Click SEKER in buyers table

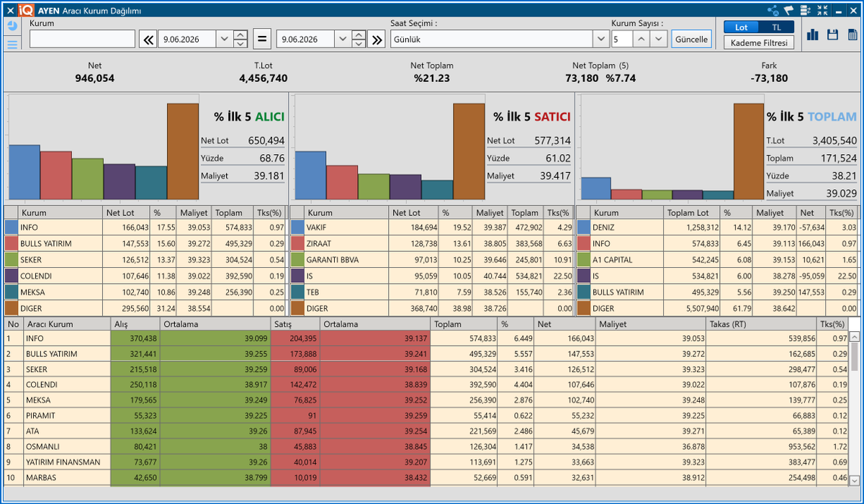[x=31, y=260]
